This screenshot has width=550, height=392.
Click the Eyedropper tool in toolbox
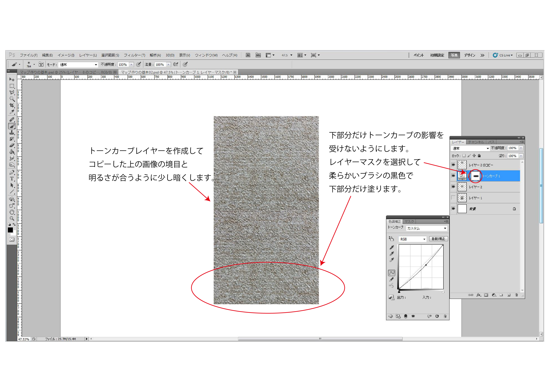(x=12, y=112)
